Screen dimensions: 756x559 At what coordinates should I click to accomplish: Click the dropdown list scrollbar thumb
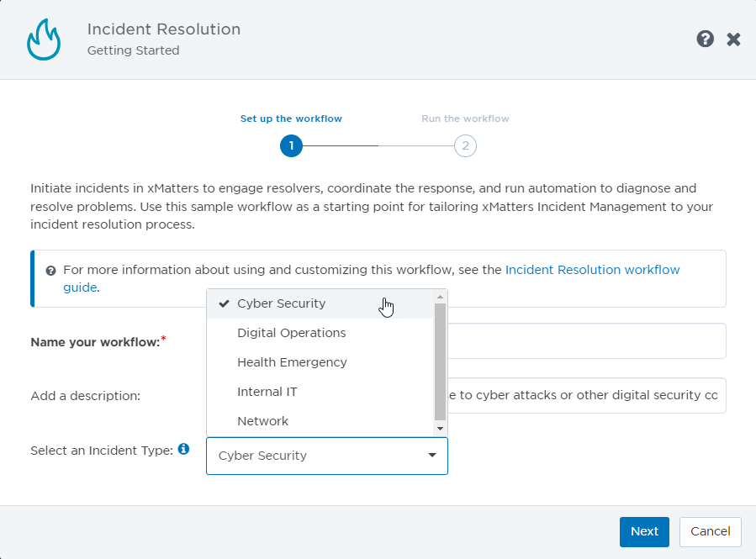tap(440, 362)
